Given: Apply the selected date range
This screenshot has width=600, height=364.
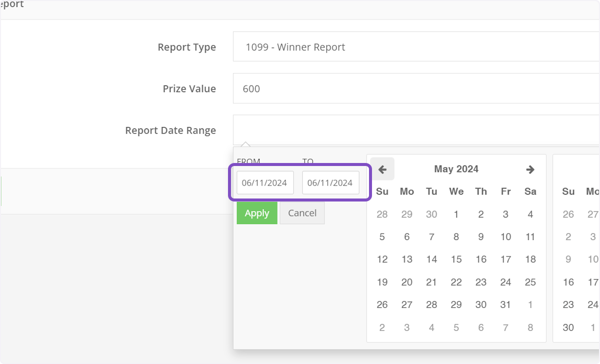Looking at the screenshot, I should (x=256, y=213).
